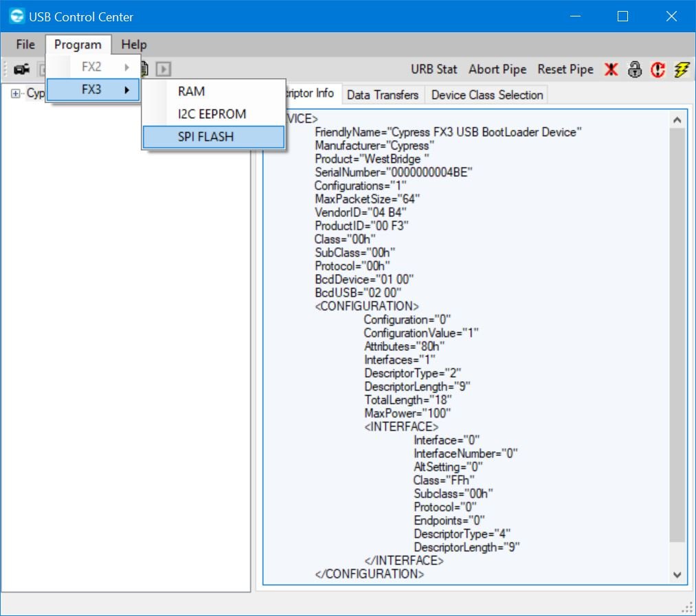Screen dimensions: 696x616
Task: Maximize the USB Control Center window
Action: coord(622,16)
